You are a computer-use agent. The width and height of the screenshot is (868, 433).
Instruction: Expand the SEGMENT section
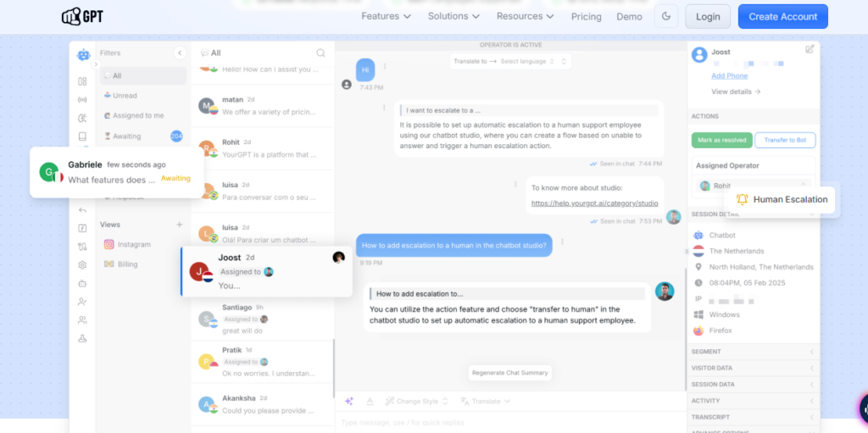tap(753, 352)
